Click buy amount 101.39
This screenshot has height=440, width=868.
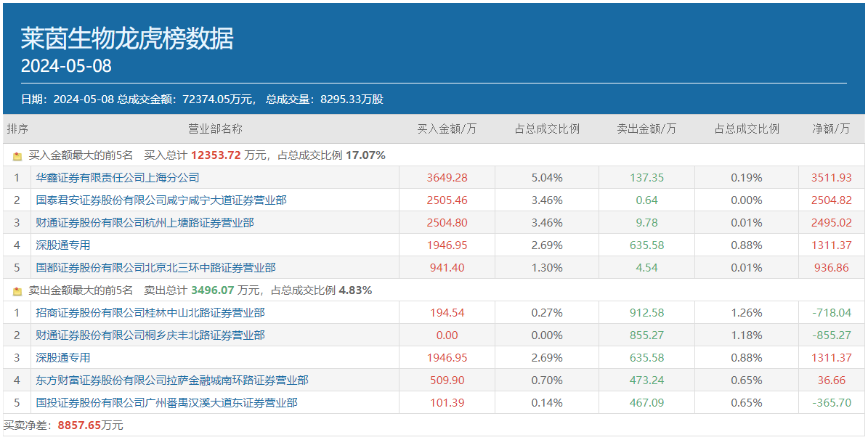pos(447,403)
